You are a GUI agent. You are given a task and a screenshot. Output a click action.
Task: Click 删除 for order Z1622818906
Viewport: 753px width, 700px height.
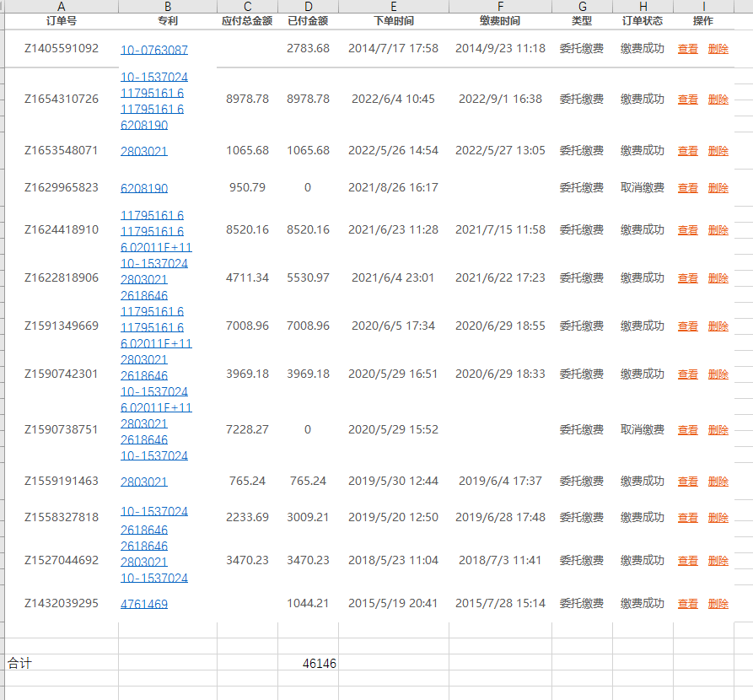[718, 278]
